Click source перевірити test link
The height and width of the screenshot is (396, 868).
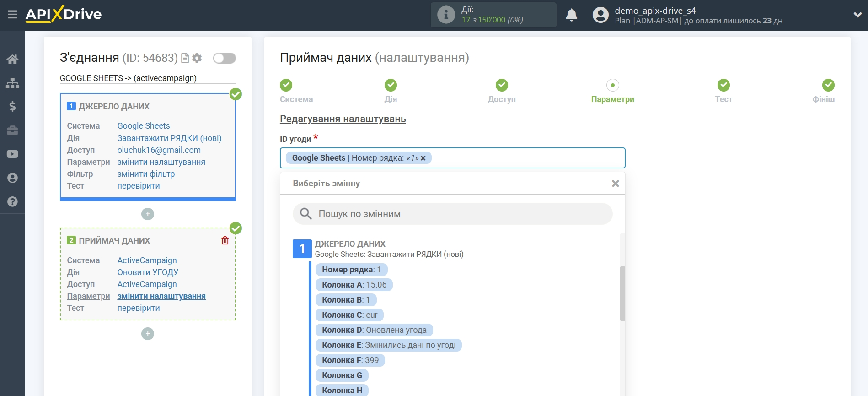coord(139,185)
